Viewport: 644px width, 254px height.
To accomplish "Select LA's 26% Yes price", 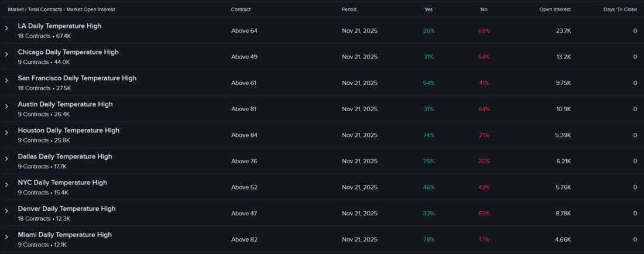I will click(x=429, y=30).
